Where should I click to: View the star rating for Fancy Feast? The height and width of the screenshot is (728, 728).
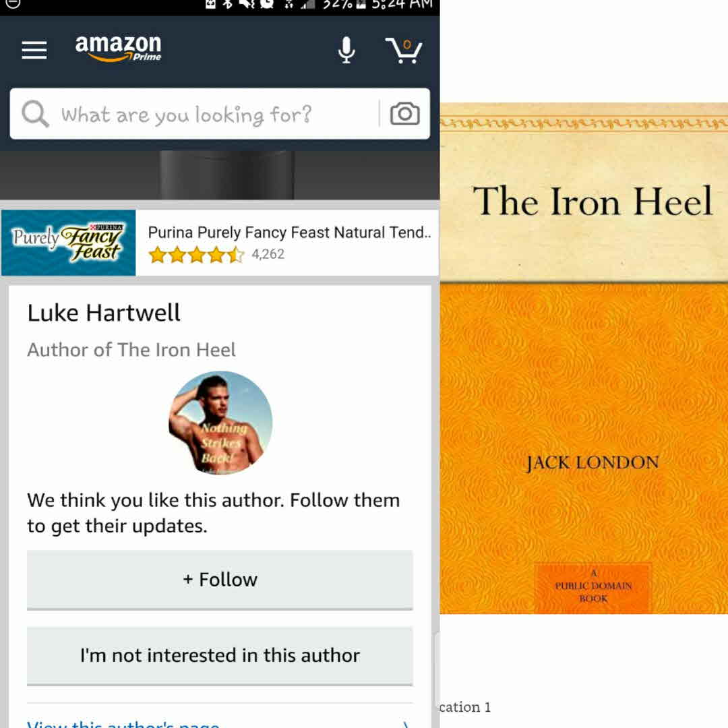pos(196,255)
